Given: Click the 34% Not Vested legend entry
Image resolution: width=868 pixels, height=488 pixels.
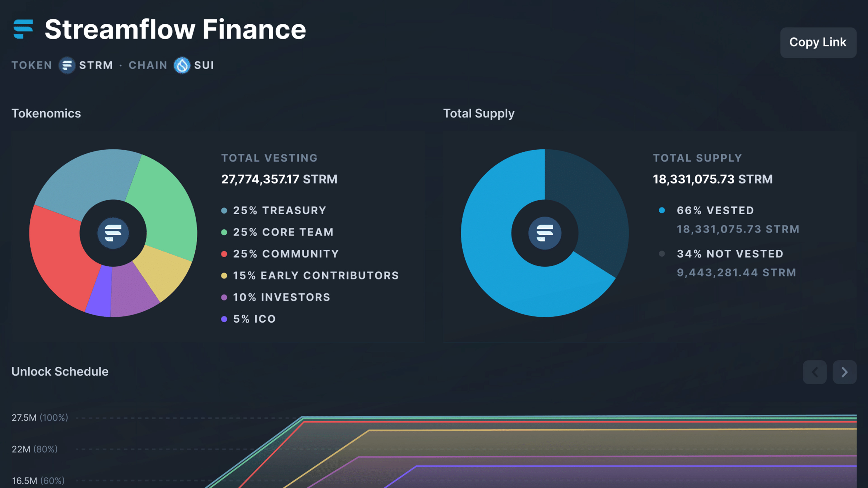Looking at the screenshot, I should pyautogui.click(x=730, y=254).
